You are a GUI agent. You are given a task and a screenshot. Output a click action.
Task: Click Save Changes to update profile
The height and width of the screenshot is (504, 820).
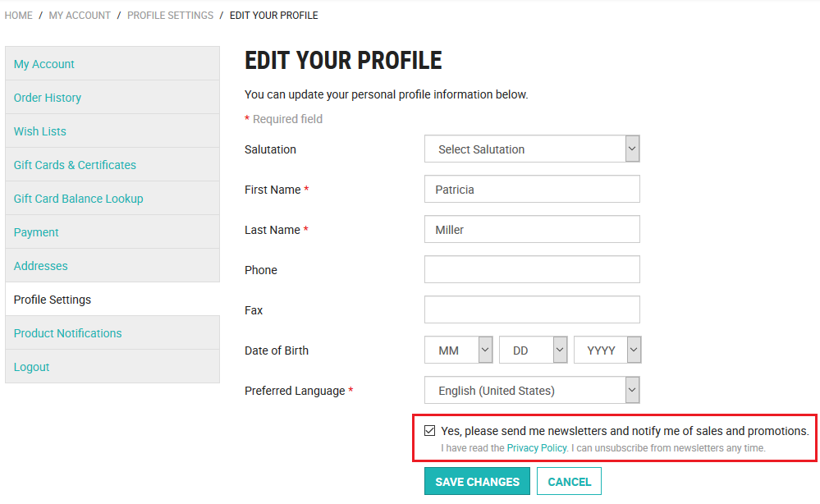tap(477, 481)
